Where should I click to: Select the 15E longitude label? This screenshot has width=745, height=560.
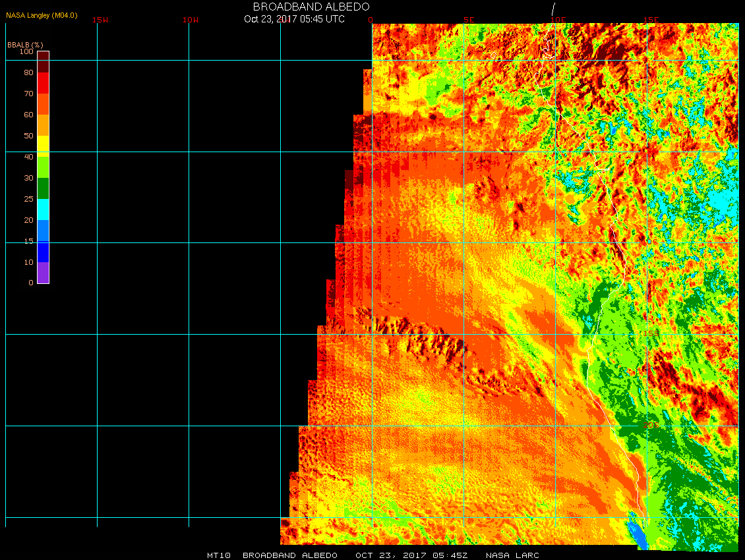[651, 20]
